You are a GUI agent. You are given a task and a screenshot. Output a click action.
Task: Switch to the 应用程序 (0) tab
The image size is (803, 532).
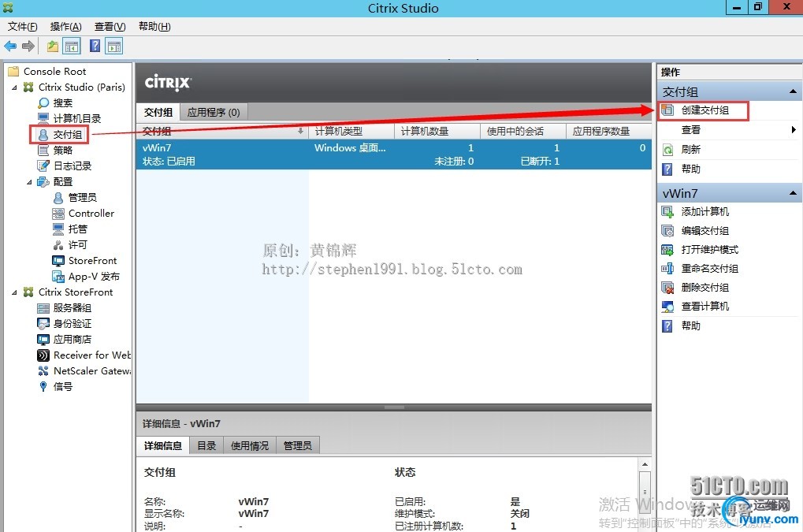(214, 112)
